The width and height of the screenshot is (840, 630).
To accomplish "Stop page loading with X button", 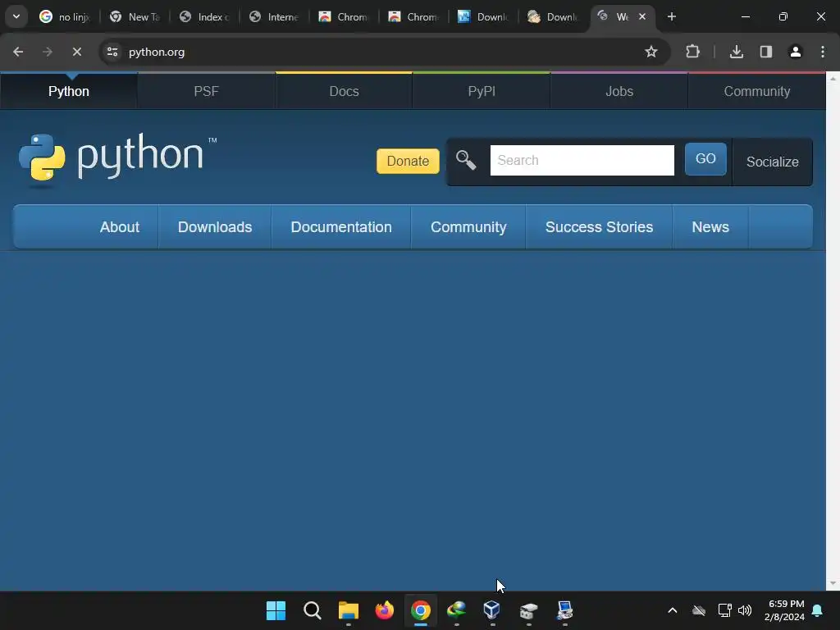I will point(76,52).
